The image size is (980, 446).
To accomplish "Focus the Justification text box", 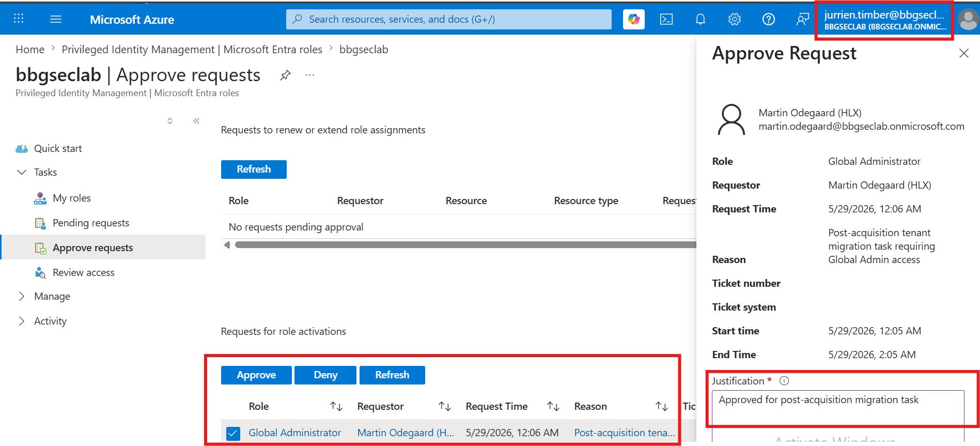I will (838, 416).
